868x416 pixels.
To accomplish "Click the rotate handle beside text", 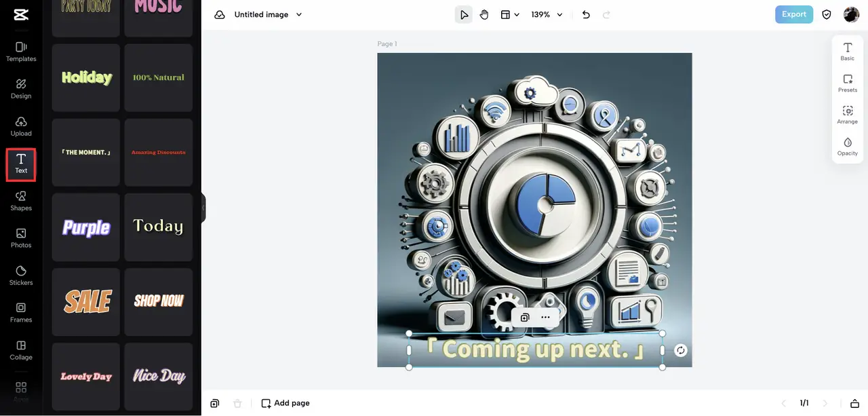I will (x=681, y=350).
